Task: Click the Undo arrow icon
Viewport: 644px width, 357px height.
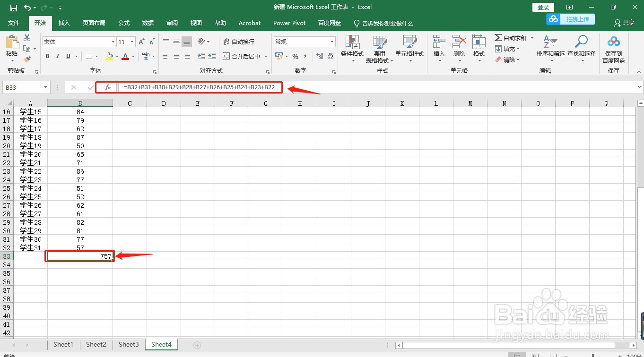Action: tap(27, 8)
